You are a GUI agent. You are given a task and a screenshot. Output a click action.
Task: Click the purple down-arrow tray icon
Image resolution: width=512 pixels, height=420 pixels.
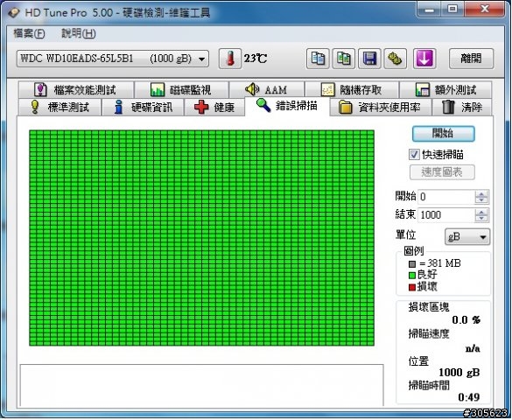click(424, 59)
